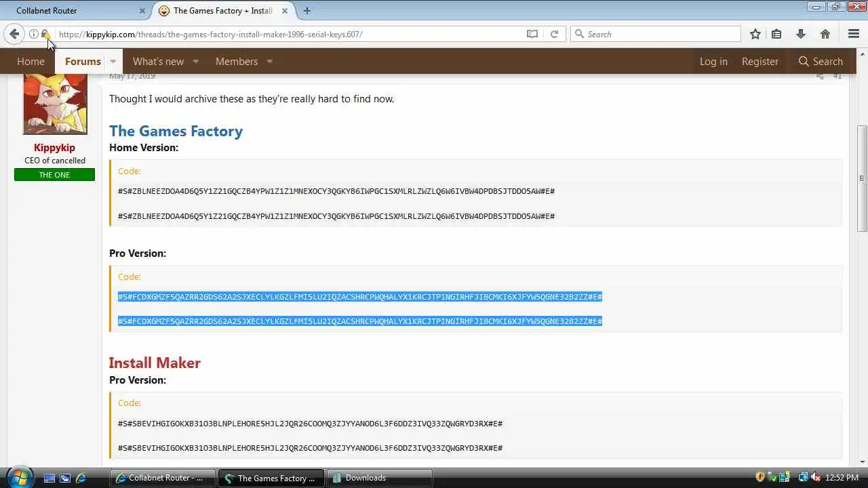Click the CEO of cancelled user title
Viewport: 868px width, 488px height.
[x=55, y=161]
